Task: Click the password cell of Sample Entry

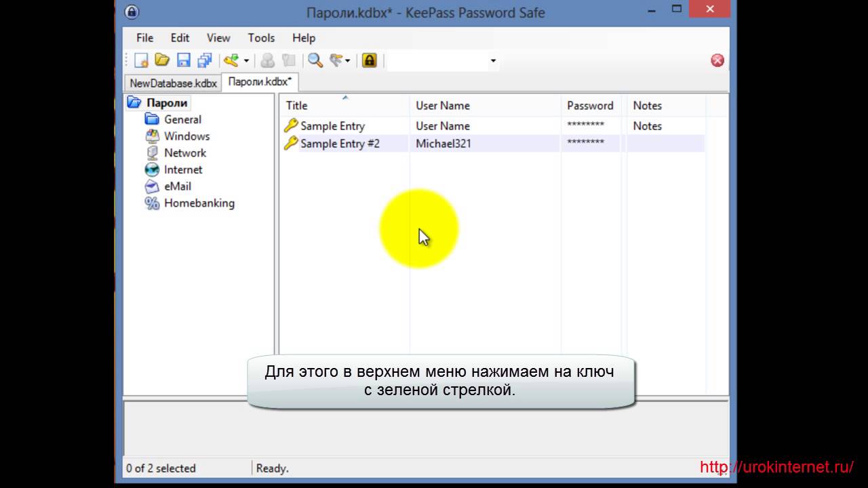Action: [586, 126]
